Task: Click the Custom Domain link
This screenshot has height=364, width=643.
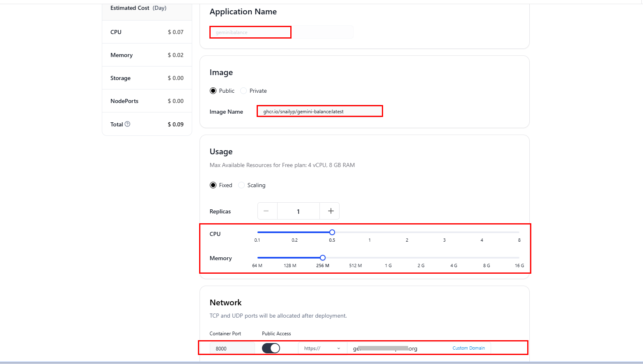Action: click(x=468, y=348)
